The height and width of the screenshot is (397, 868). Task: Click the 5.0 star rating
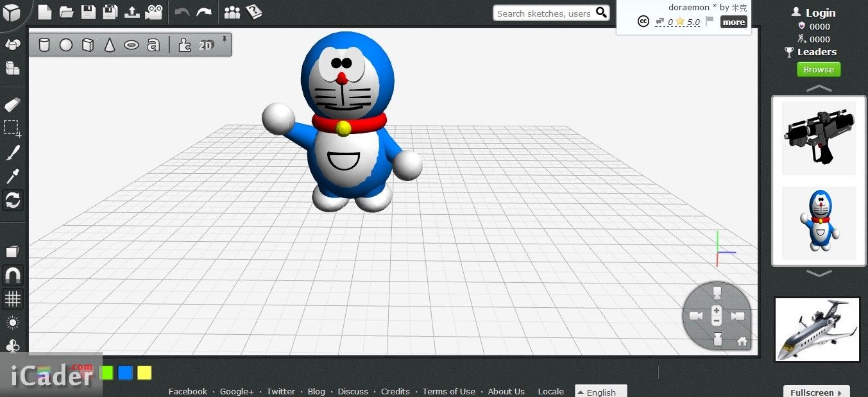click(x=688, y=22)
